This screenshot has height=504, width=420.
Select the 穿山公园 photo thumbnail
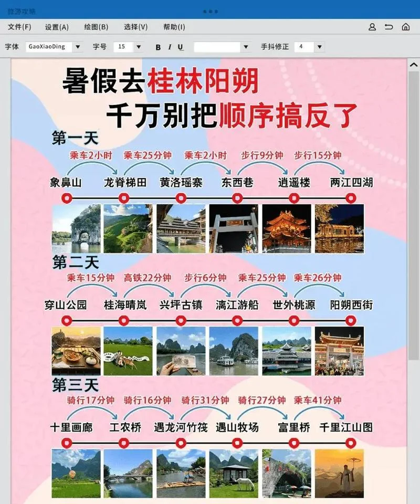tap(76, 351)
